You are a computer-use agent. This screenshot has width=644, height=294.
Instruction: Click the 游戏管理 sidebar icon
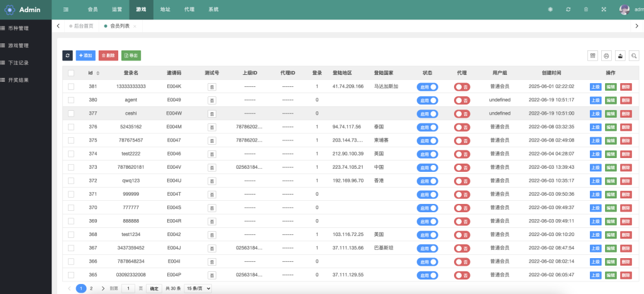3,45
